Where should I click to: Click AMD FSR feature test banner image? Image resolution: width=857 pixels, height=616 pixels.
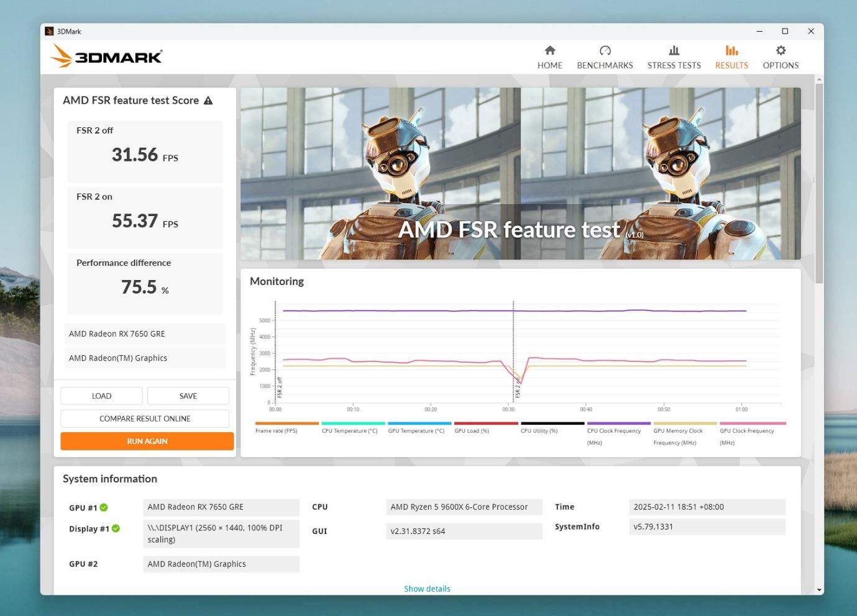(x=521, y=173)
